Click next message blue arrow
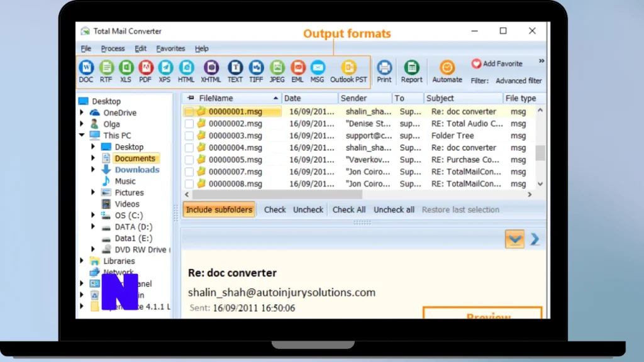 point(535,239)
